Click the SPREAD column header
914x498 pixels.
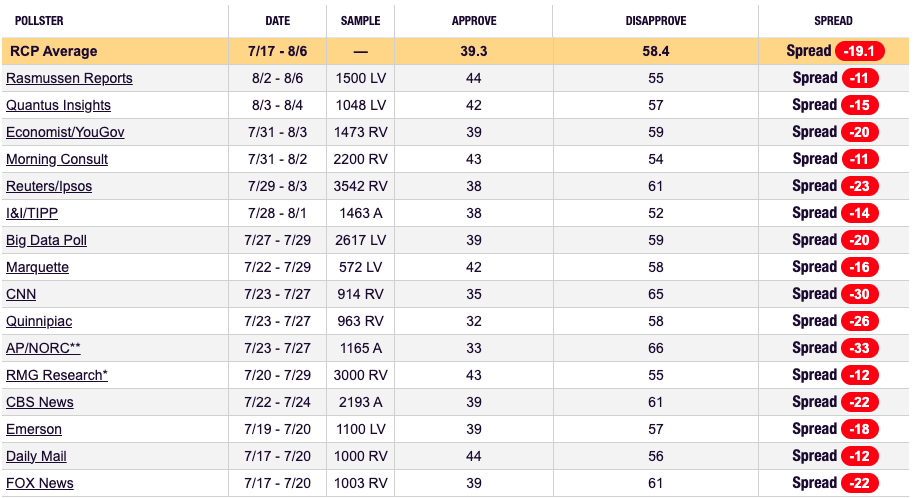[833, 21]
